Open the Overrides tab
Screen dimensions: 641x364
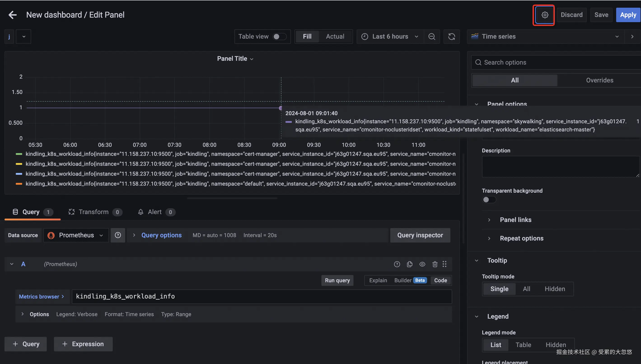click(599, 80)
